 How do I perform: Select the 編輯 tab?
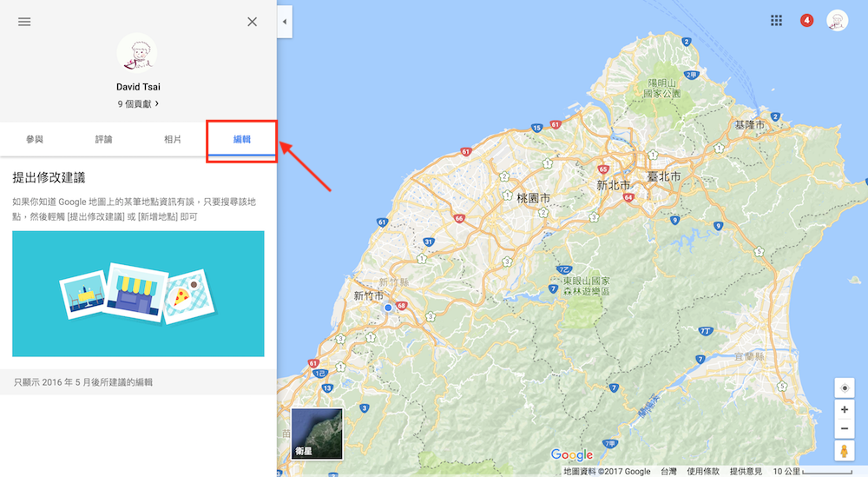tap(242, 139)
